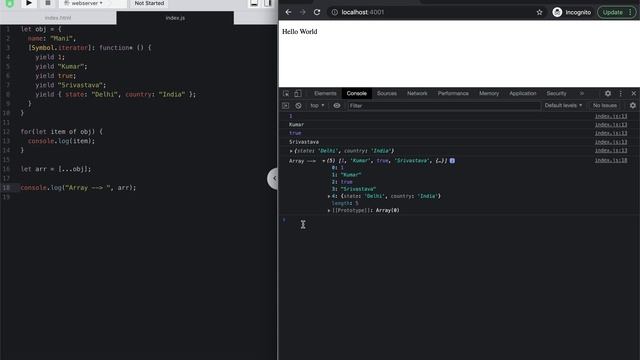Switch to the index.html editor tab

click(x=58, y=18)
